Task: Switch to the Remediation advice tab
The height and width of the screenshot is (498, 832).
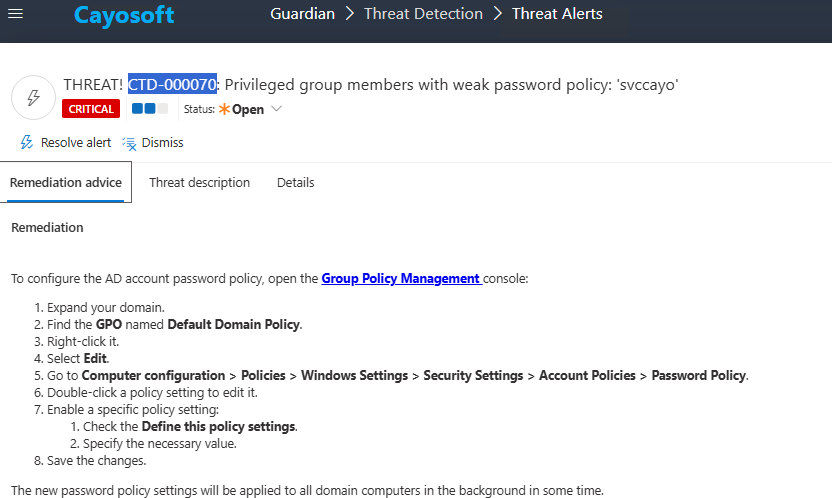Action: click(x=66, y=183)
